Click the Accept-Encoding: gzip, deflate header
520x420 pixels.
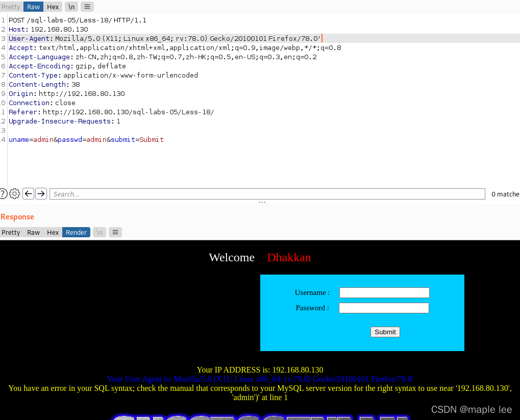pos(67,66)
